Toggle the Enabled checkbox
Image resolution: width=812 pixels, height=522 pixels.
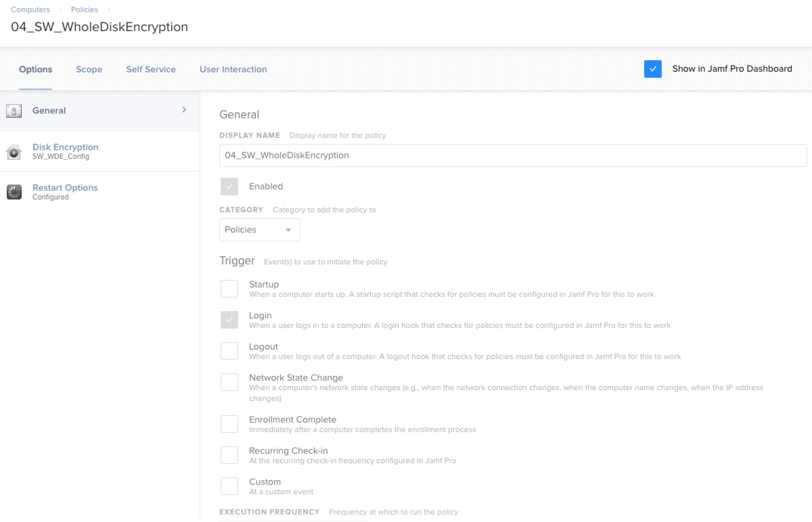[x=229, y=186]
